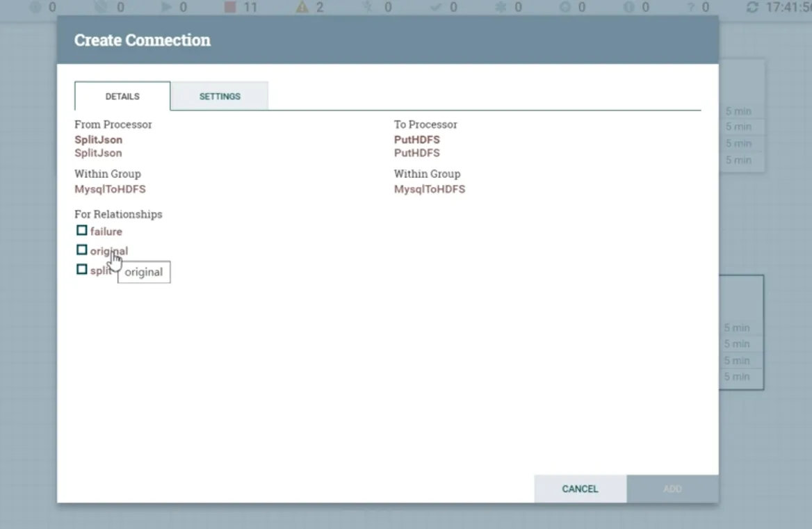812x529 pixels.
Task: Click the sync failure question mark icon
Action: click(690, 7)
